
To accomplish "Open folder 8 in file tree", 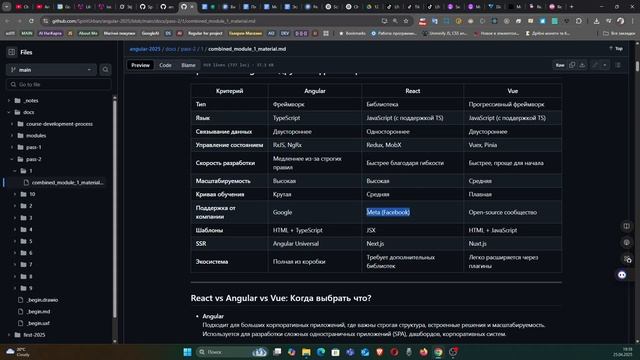I will click(30, 276).
